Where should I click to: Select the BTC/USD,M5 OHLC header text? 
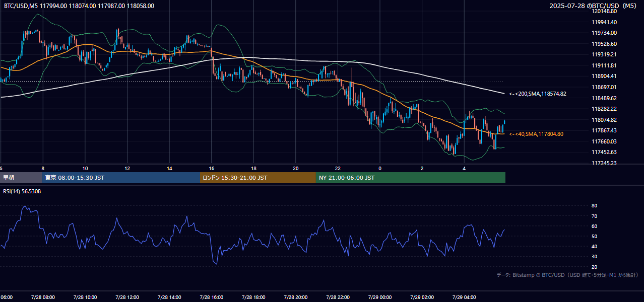(79, 6)
